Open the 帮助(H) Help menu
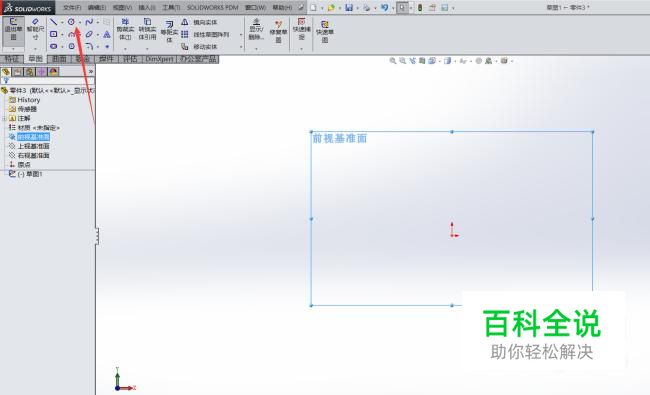650x395 pixels. (x=282, y=7)
